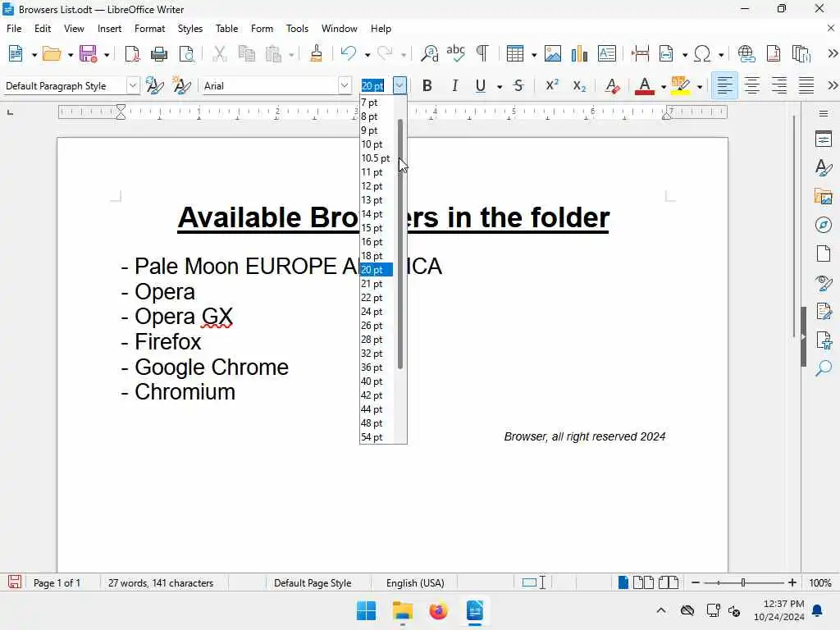Open the Styles menu

(x=190, y=29)
